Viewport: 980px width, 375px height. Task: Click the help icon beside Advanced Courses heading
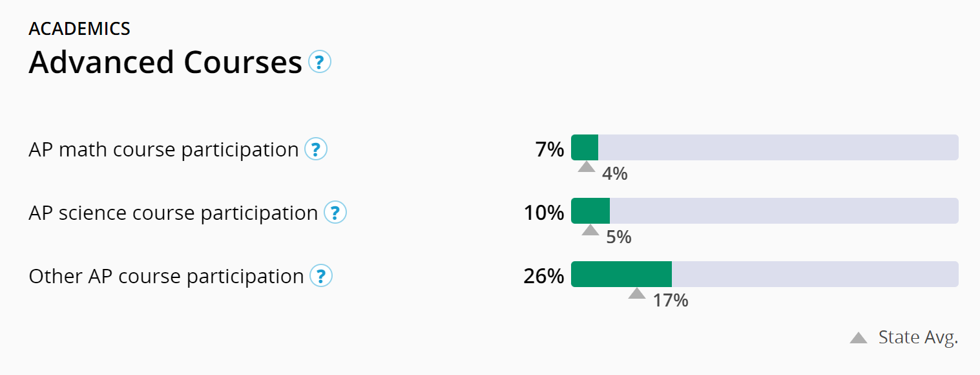point(320,62)
